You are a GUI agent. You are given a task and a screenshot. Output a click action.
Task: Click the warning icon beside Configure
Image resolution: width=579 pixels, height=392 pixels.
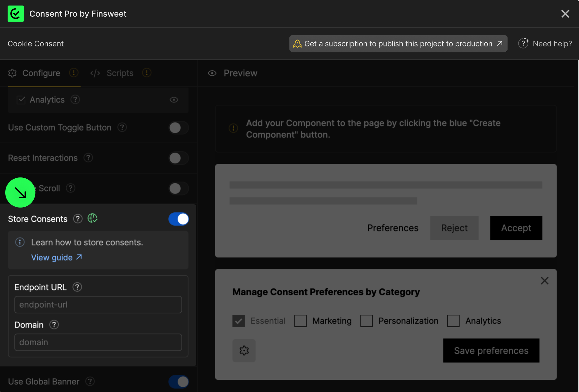74,73
